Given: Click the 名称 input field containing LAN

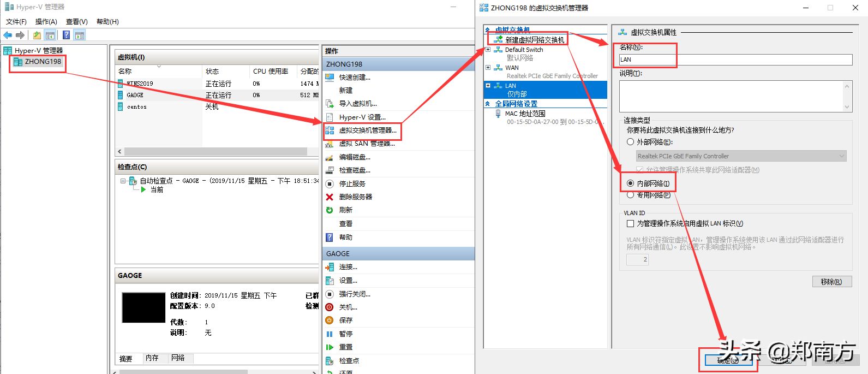Looking at the screenshot, I should [735, 60].
